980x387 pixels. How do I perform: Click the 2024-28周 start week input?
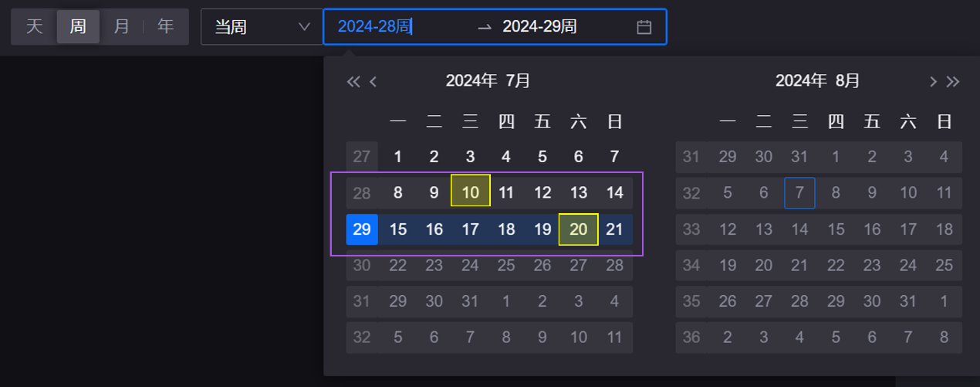pos(374,27)
